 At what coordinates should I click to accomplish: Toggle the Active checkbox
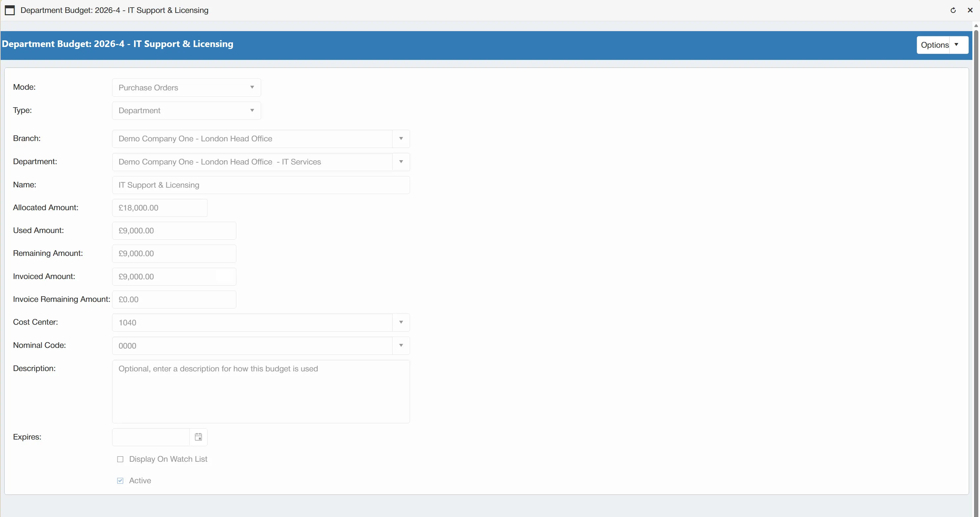120,481
